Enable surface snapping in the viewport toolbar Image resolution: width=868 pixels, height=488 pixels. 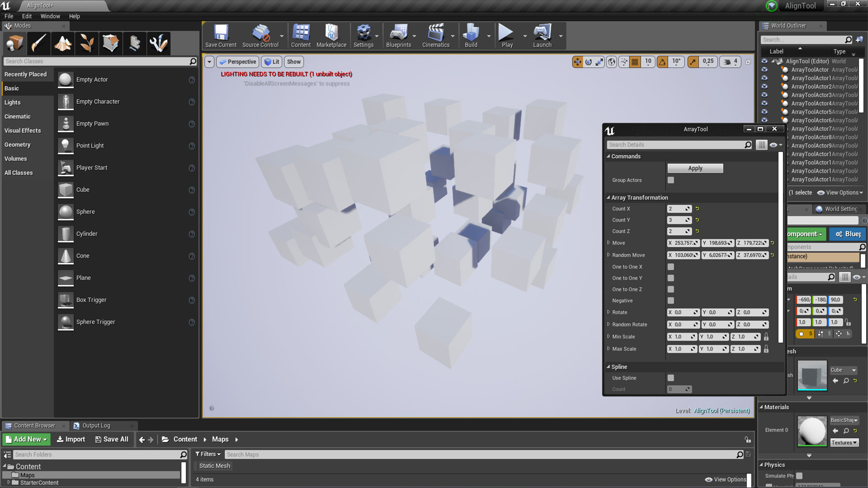[623, 62]
